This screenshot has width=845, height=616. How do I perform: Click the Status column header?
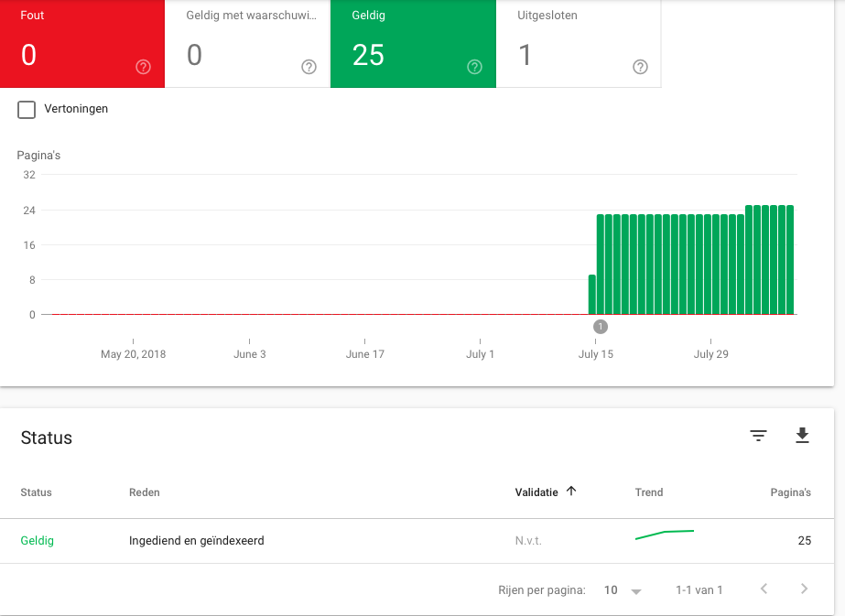(36, 492)
